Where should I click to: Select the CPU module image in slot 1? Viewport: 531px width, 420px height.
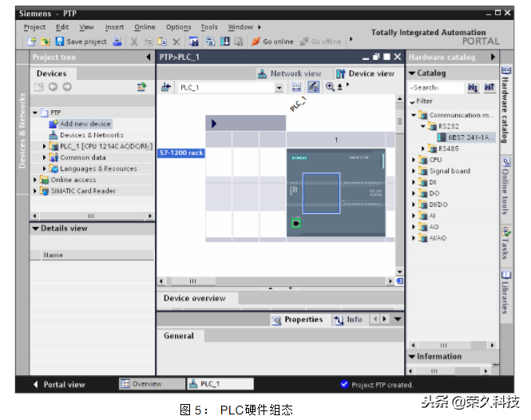pyautogui.click(x=336, y=192)
